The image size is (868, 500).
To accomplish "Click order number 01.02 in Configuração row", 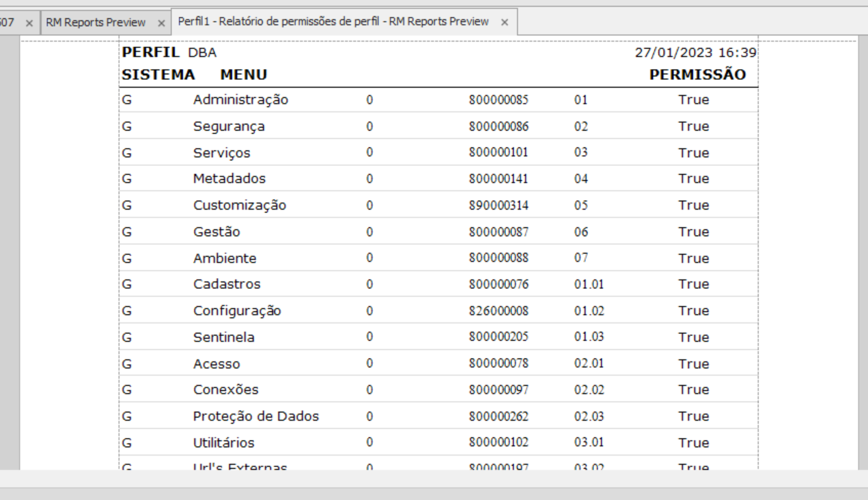I will [x=589, y=311].
